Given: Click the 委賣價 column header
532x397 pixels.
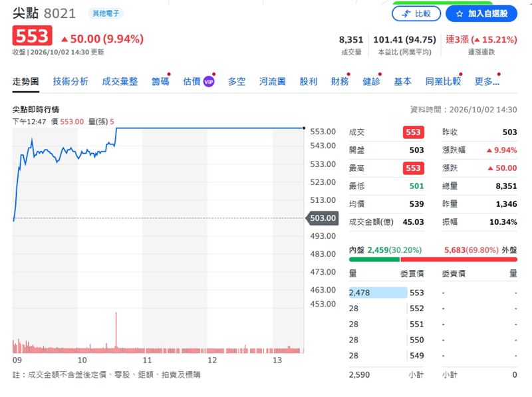Looking at the screenshot, I should [454, 273].
